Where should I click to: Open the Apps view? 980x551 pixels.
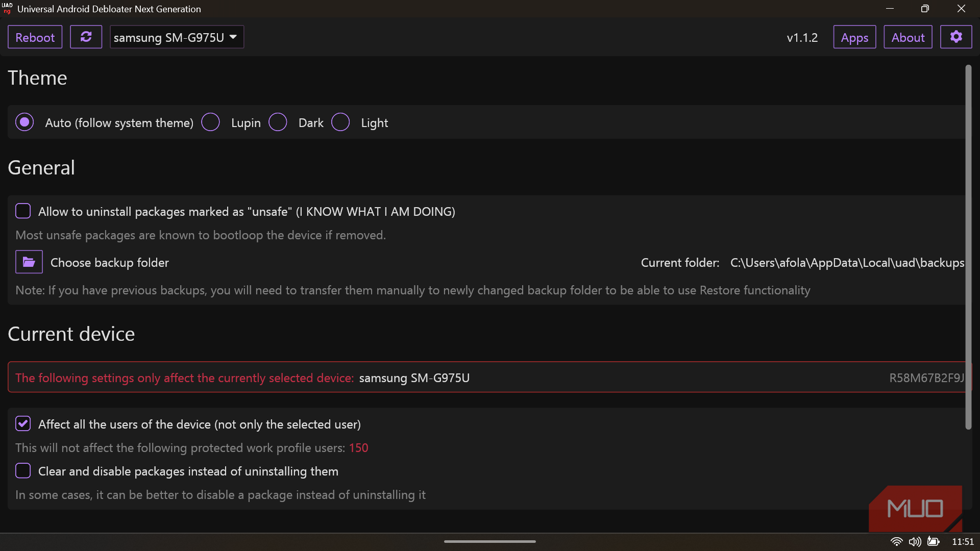(x=854, y=37)
